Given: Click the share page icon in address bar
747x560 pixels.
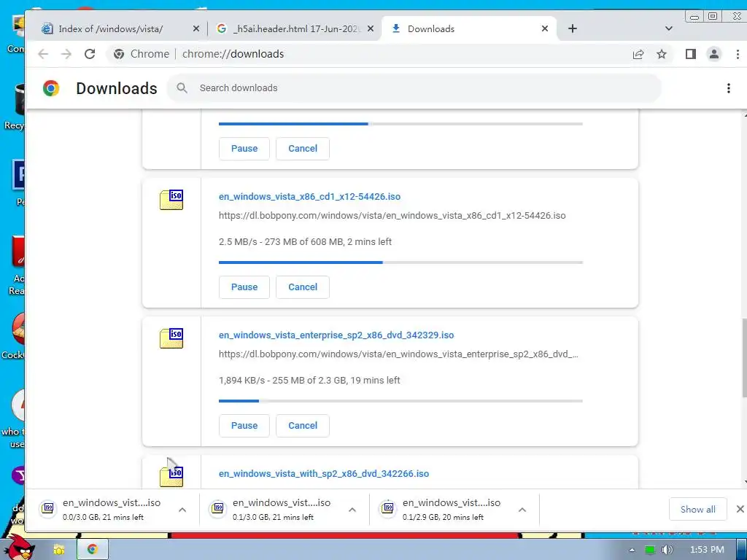Looking at the screenshot, I should pyautogui.click(x=638, y=54).
